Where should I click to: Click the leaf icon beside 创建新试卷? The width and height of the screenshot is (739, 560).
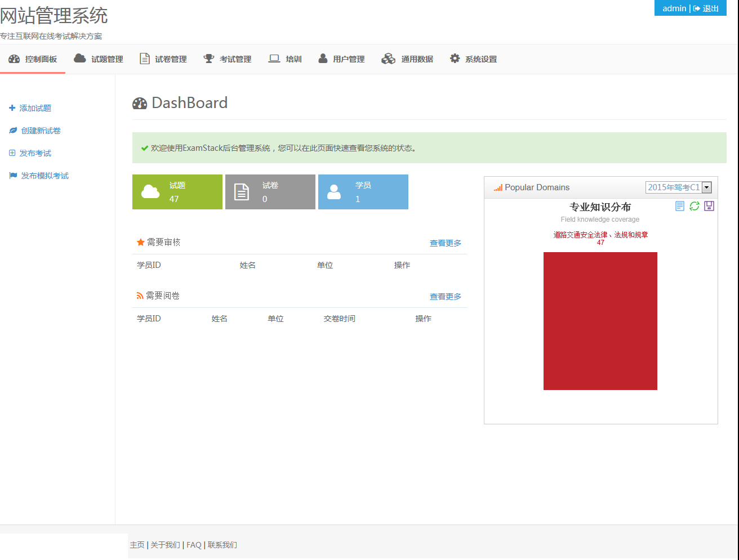point(13,131)
